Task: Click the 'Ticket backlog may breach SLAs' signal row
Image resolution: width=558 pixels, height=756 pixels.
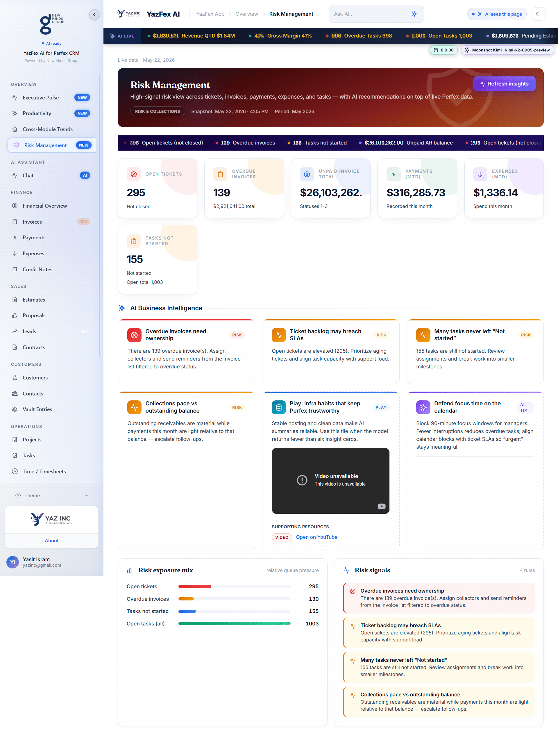Action: pyautogui.click(x=439, y=632)
